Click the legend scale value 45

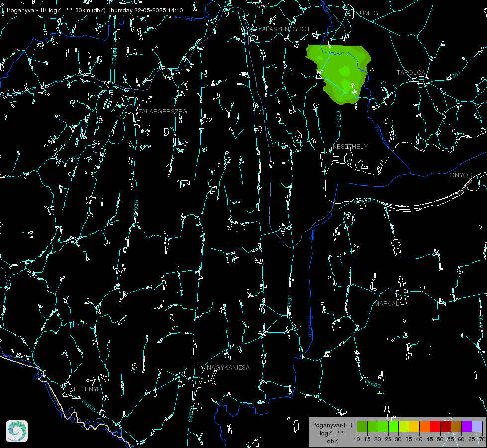429,439
